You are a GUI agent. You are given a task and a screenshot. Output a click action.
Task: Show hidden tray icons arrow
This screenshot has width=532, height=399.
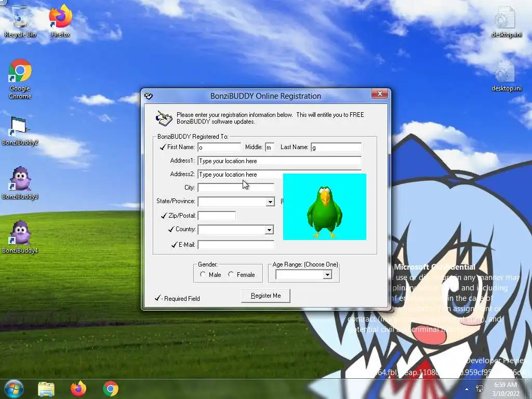[x=467, y=389]
